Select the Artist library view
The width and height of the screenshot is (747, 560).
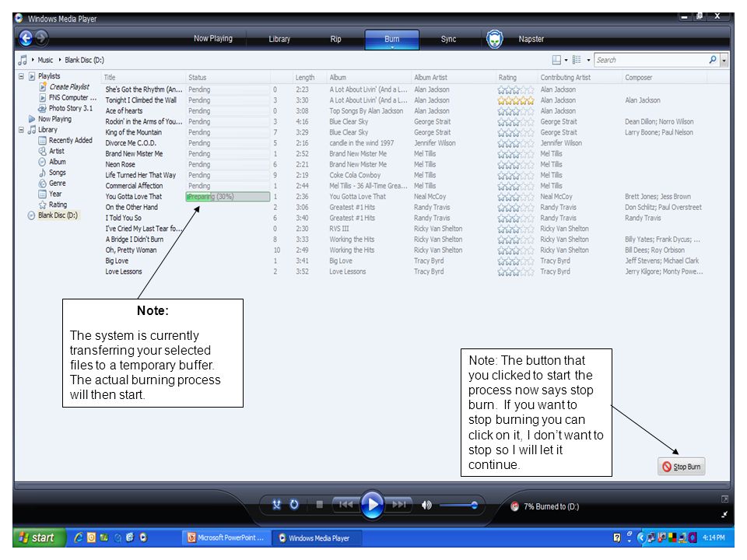pyautogui.click(x=57, y=151)
